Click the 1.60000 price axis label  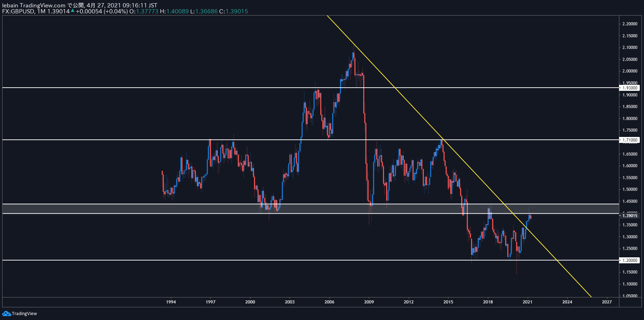click(630, 166)
